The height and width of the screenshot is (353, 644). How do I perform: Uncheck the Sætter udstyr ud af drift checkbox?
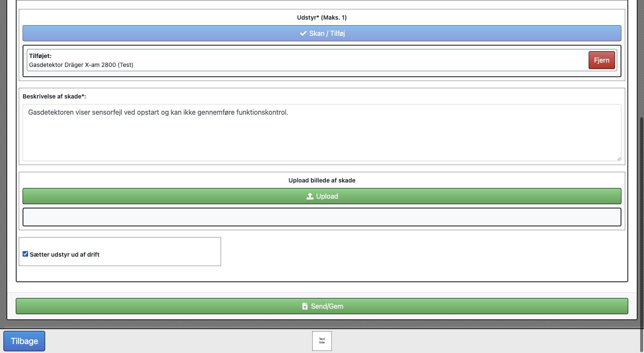[25, 254]
